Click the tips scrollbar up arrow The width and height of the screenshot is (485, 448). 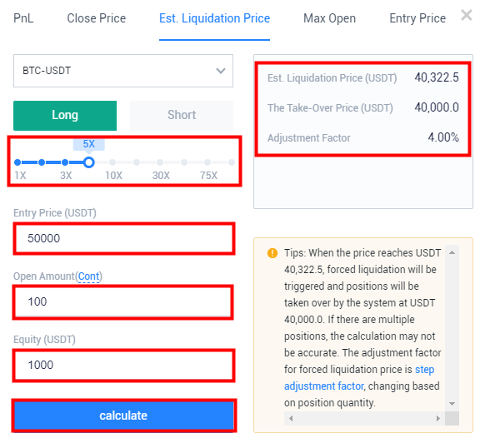click(x=452, y=252)
